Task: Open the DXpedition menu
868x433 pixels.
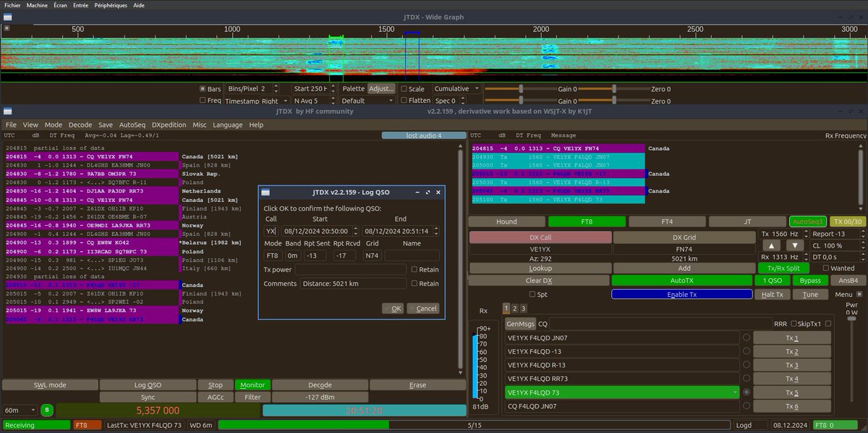Action: [169, 125]
